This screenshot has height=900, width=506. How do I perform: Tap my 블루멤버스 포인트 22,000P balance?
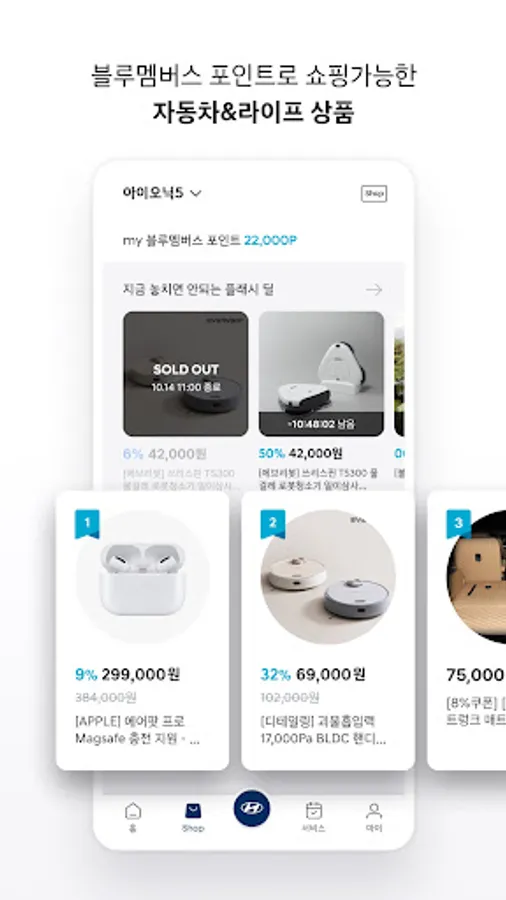click(x=209, y=240)
